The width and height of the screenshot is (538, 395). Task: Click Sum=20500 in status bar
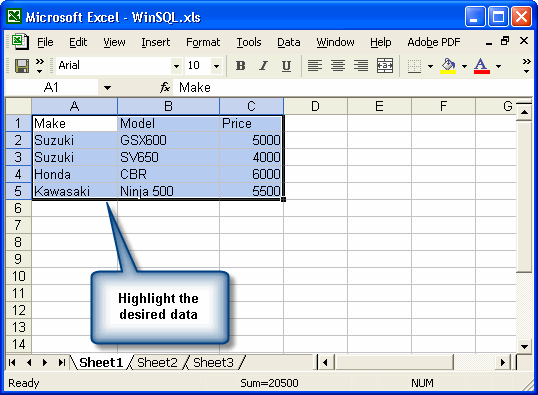(269, 383)
